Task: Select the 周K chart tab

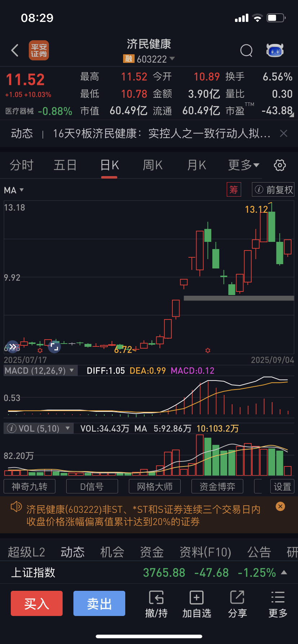Action: (153, 165)
